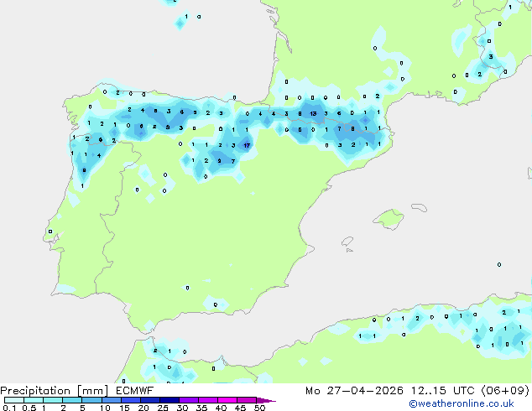The width and height of the screenshot is (532, 411).
Task: Pick the 25–30 mm dark navy legend swatch
Action: pos(169,400)
